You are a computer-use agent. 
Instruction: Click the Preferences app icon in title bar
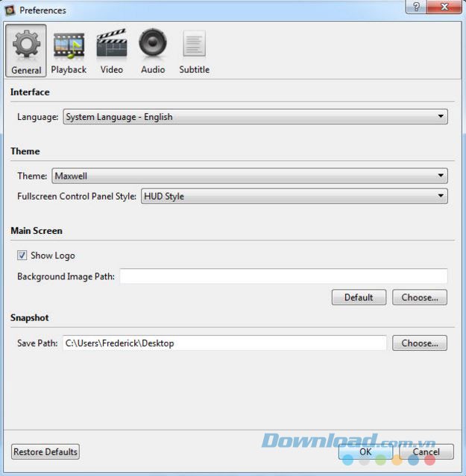click(x=10, y=10)
